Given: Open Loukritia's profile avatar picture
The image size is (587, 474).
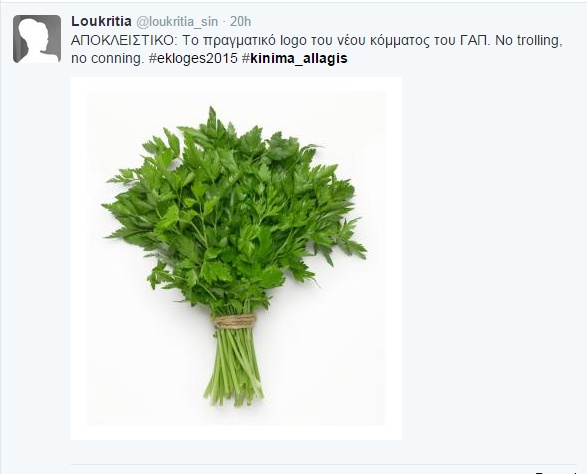Looking at the screenshot, I should point(37,39).
